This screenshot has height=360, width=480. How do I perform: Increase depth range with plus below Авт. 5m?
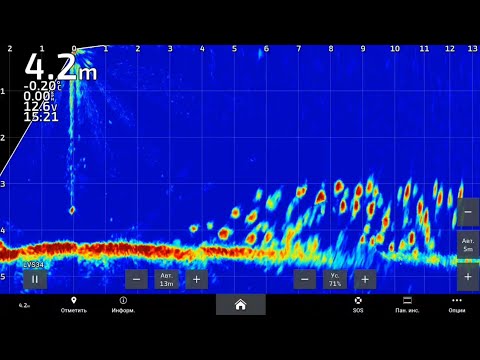click(x=468, y=277)
